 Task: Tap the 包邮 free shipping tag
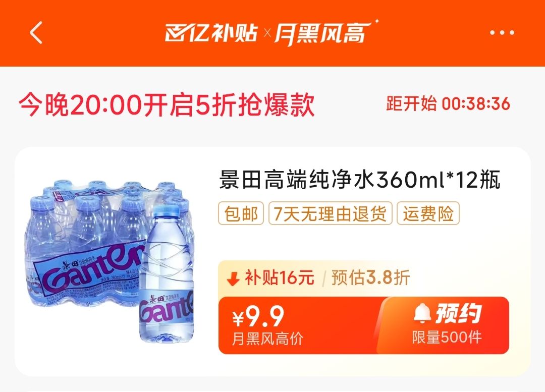pyautogui.click(x=241, y=213)
